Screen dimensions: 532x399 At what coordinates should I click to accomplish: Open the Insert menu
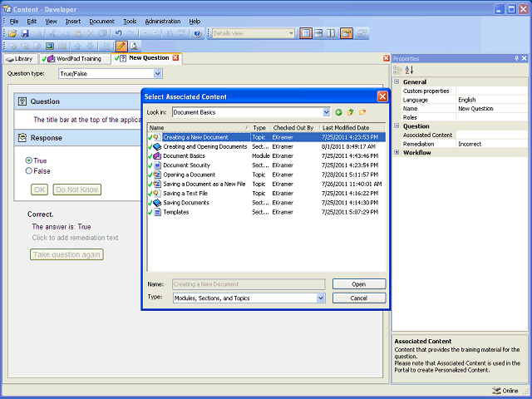click(x=73, y=22)
